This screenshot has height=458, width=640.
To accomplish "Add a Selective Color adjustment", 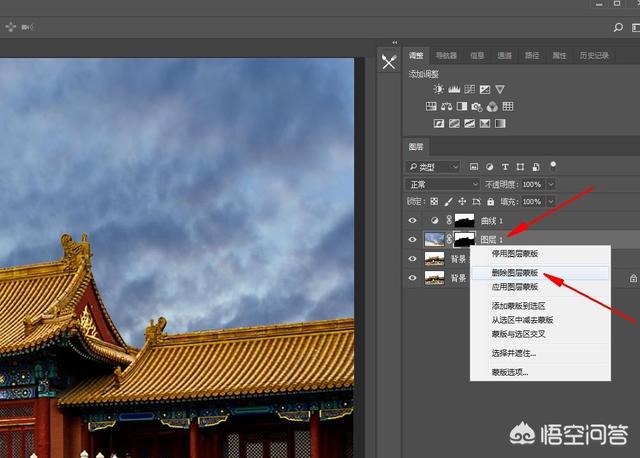I will pos(484,123).
